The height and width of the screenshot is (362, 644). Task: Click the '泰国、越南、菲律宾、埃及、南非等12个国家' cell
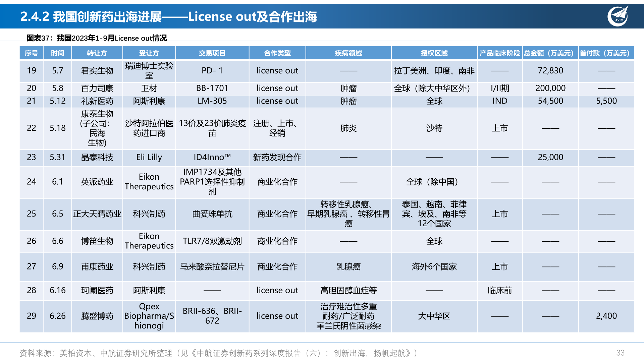pos(434,214)
